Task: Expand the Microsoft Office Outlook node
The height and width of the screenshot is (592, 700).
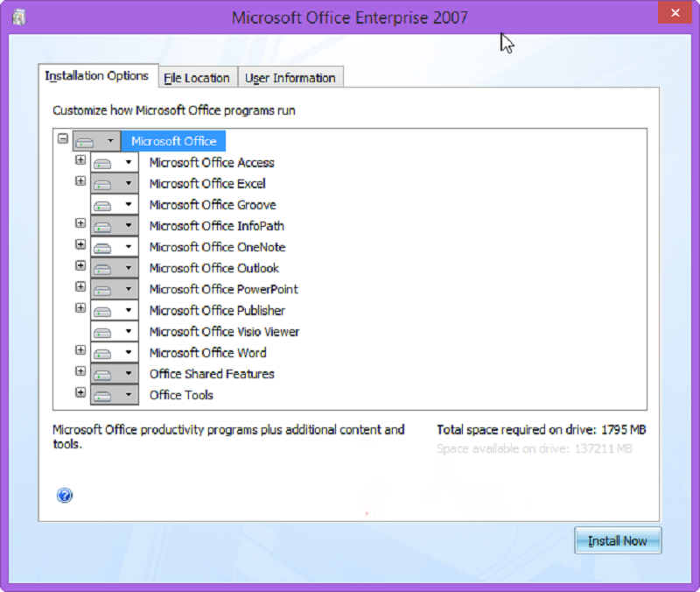Action: point(80,265)
